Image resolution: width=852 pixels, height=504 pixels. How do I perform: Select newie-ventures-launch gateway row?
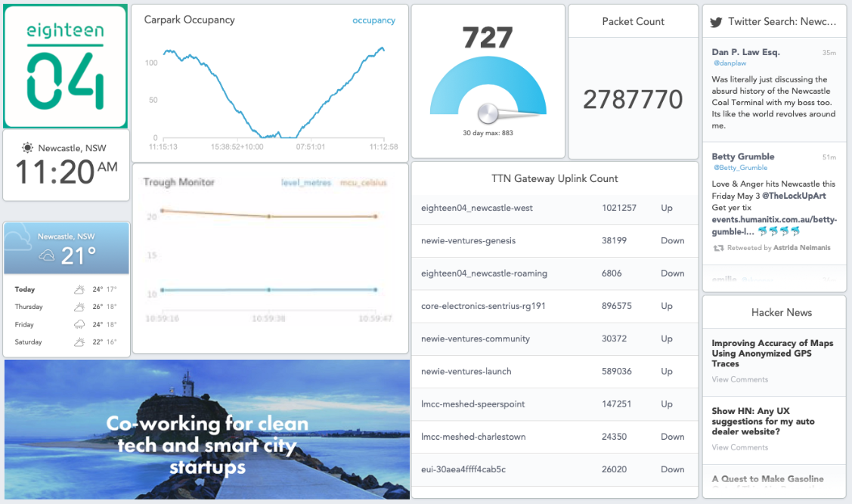coord(554,372)
